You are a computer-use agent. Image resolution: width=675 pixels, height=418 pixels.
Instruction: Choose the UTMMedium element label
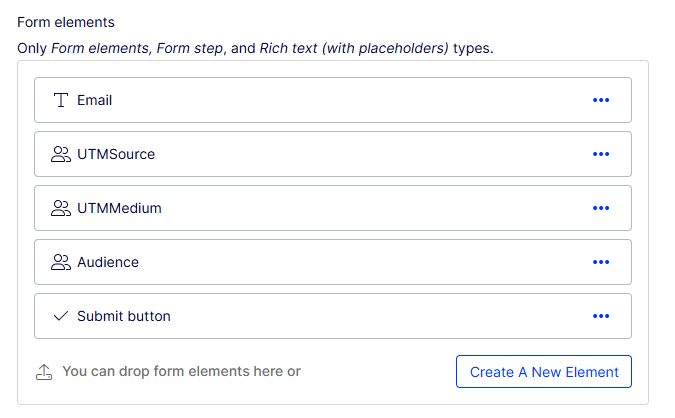[x=119, y=208]
